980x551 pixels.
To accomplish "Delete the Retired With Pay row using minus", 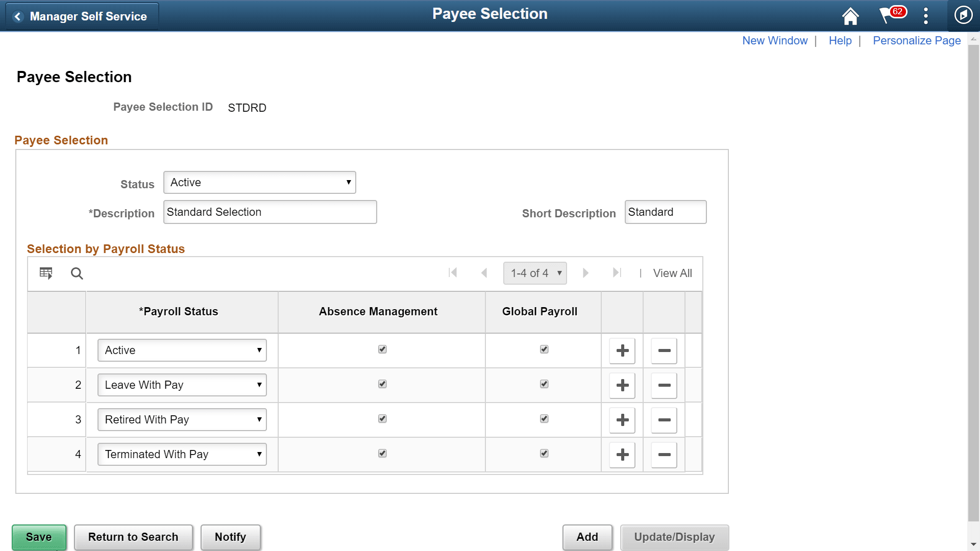I will pyautogui.click(x=664, y=420).
